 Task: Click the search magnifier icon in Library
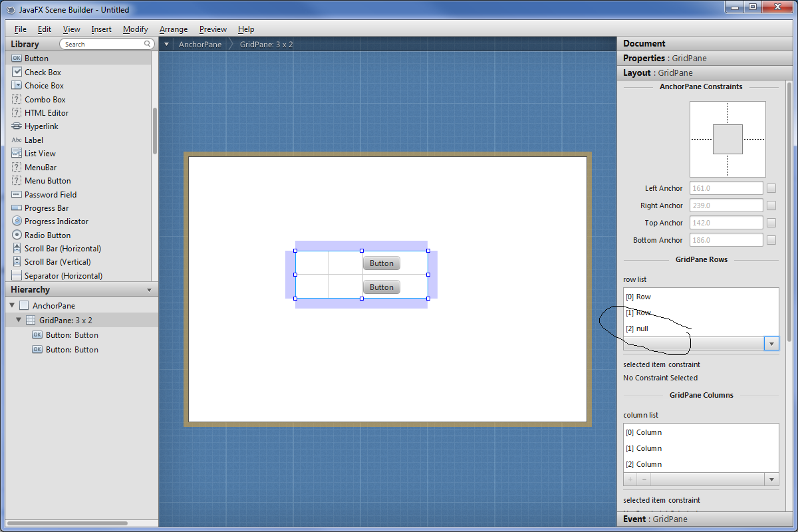148,44
